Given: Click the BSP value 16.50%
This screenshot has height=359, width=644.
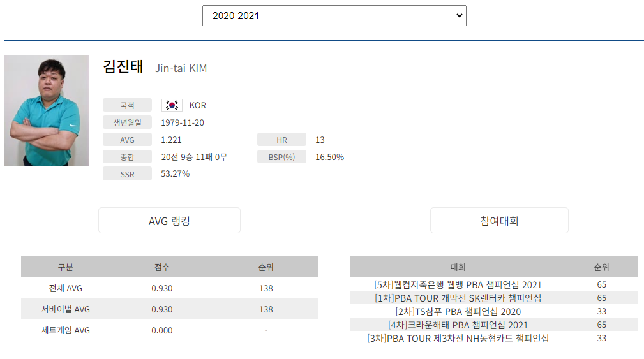Looking at the screenshot, I should tap(330, 157).
